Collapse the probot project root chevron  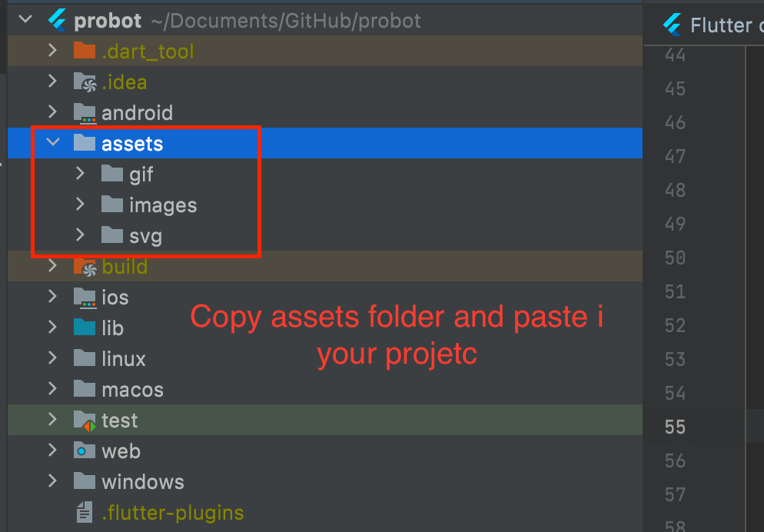(24, 20)
